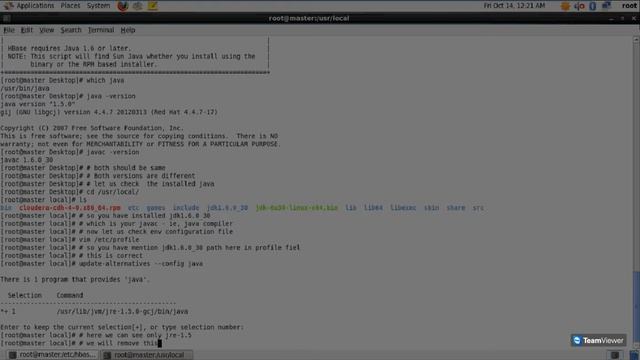Click the TeamViewer overlay panel
Image resolution: width=640 pixels, height=360 pixels.
click(598, 340)
